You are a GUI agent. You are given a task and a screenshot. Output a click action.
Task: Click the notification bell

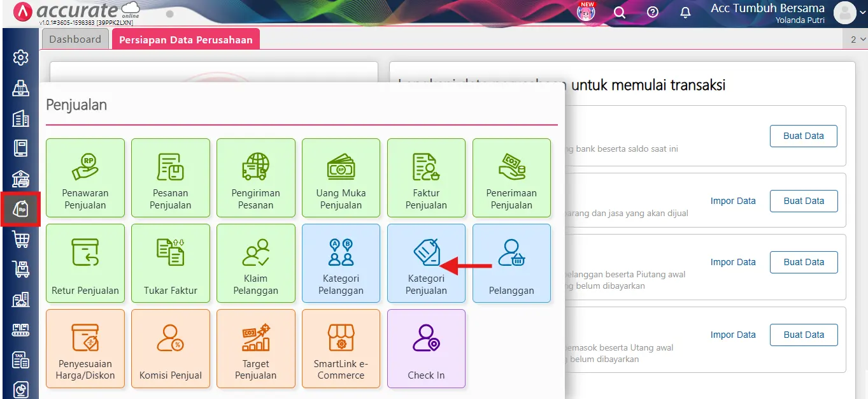(685, 12)
